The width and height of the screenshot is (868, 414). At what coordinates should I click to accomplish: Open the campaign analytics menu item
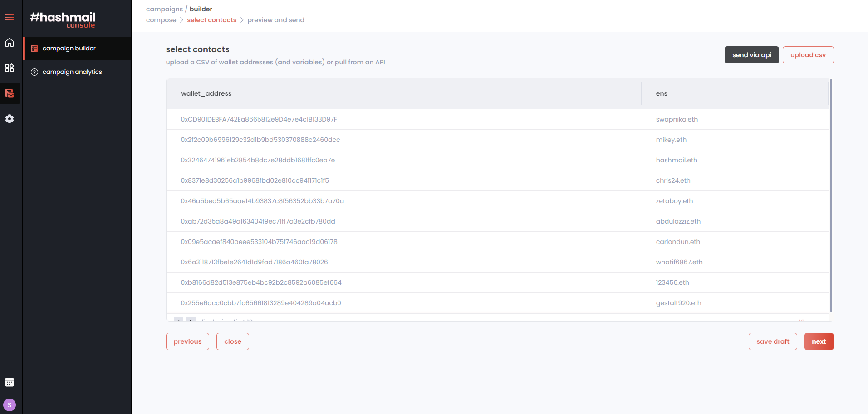[x=77, y=72]
